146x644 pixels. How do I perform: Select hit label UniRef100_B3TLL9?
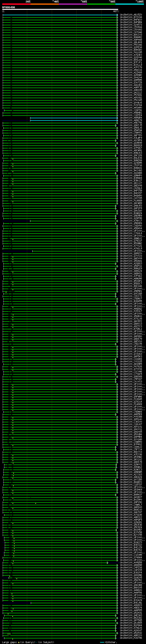tap(131, 65)
